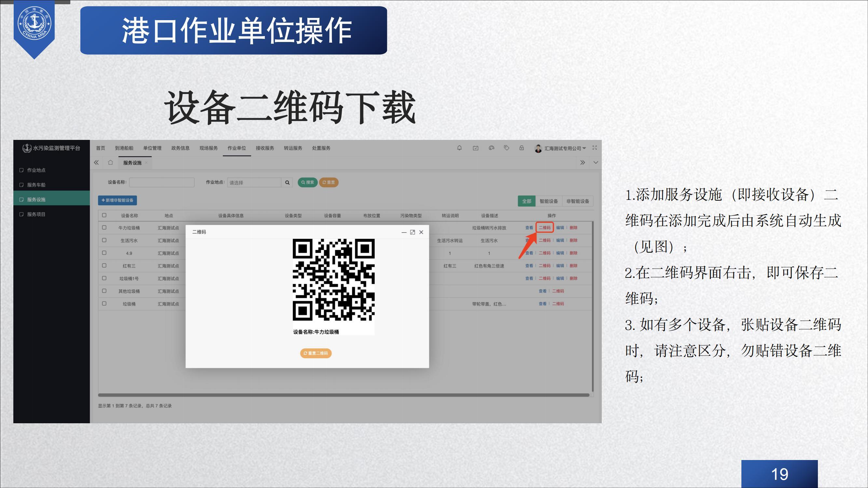Click the orange 重置 button
The image size is (868, 488).
[x=328, y=183]
